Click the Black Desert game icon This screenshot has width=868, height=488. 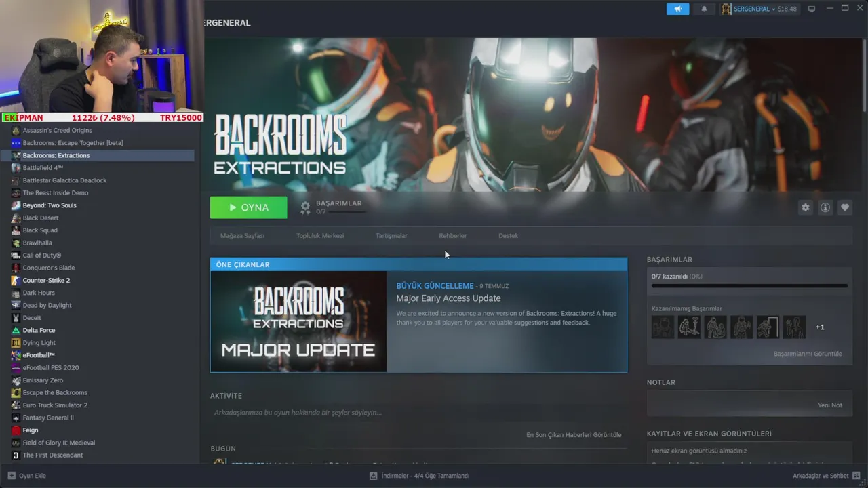(16, 218)
